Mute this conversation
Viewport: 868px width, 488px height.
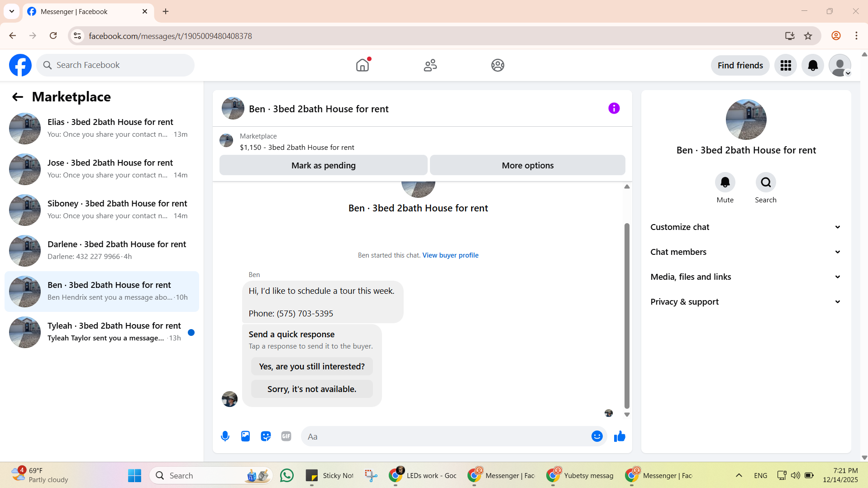click(x=725, y=182)
